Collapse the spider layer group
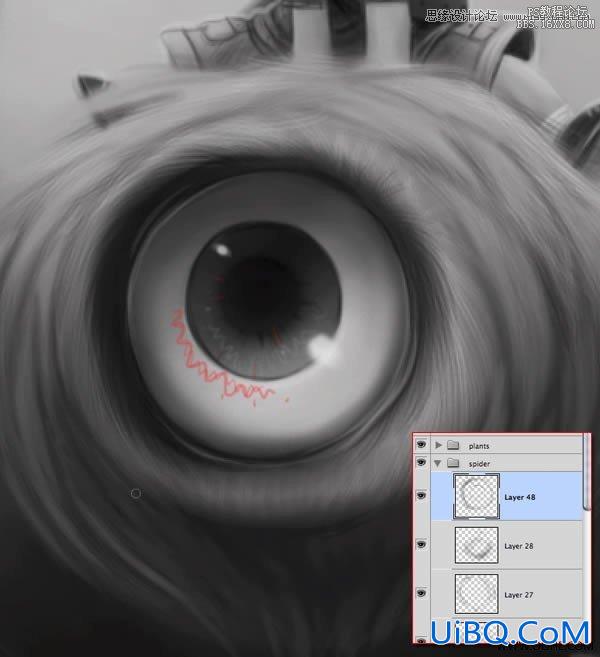Screen dimensions: 600x657 tap(438, 463)
